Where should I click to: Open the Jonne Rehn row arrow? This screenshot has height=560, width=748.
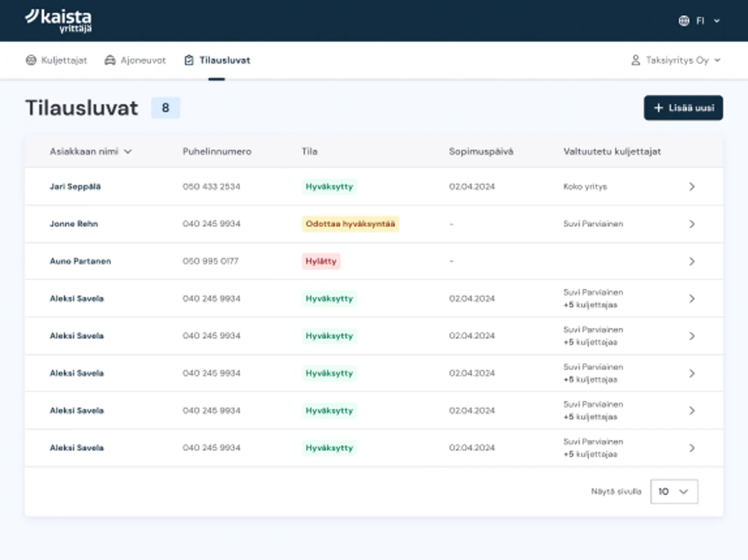pos(692,224)
